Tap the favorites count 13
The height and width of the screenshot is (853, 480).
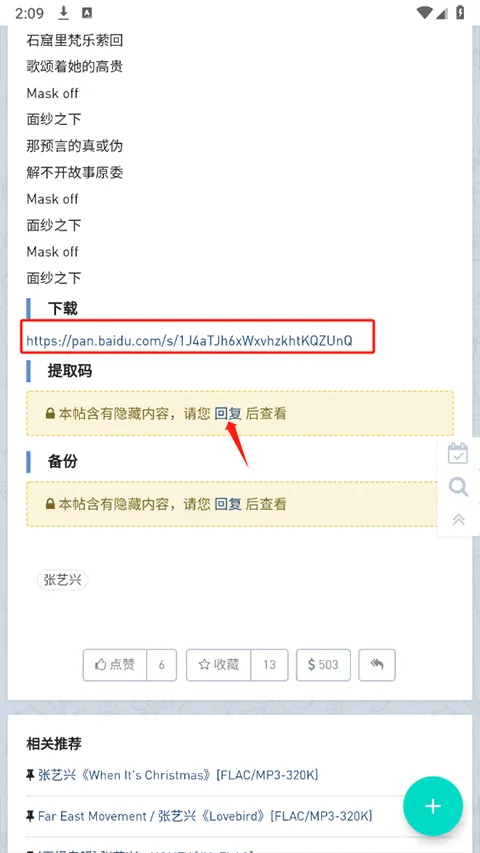269,665
